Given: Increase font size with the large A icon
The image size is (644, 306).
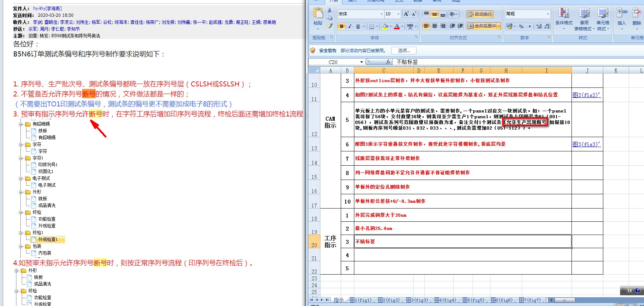Looking at the screenshot, I should tap(406, 14).
